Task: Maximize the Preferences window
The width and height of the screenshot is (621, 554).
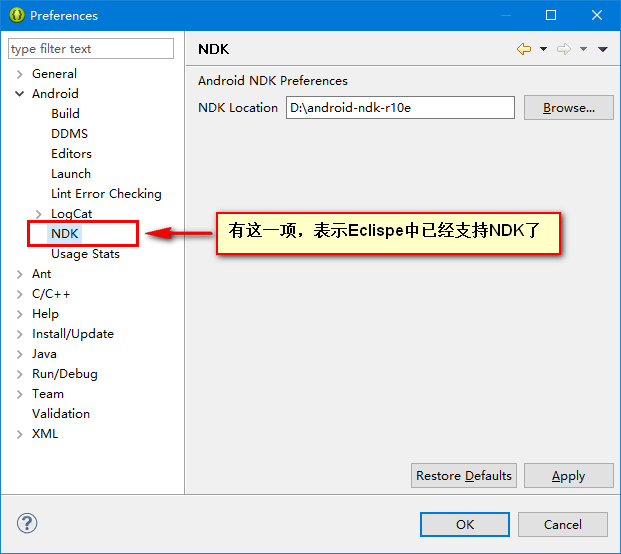Action: (x=551, y=15)
